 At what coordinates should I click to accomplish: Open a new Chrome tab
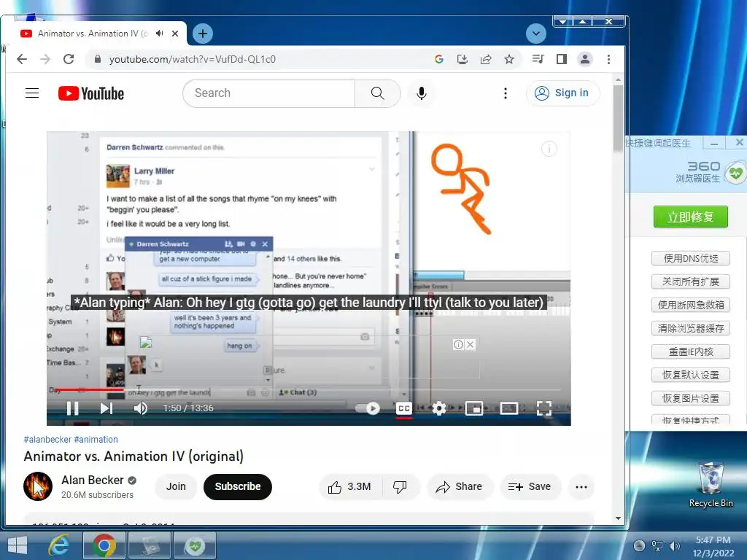[x=203, y=34]
